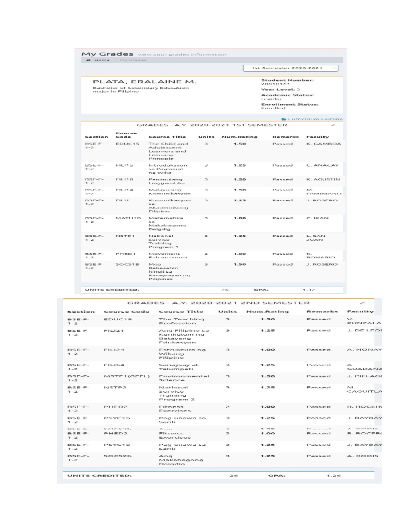Click Num.Rating header in 2nd Semester table
This screenshot has height=532, width=411.
coord(267,312)
